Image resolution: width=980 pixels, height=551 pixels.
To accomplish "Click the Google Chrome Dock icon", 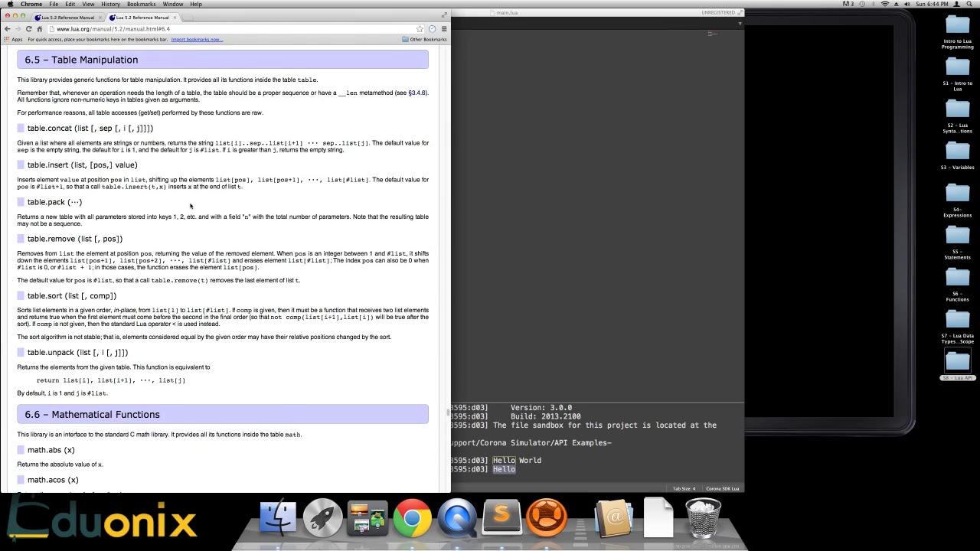I will (412, 518).
